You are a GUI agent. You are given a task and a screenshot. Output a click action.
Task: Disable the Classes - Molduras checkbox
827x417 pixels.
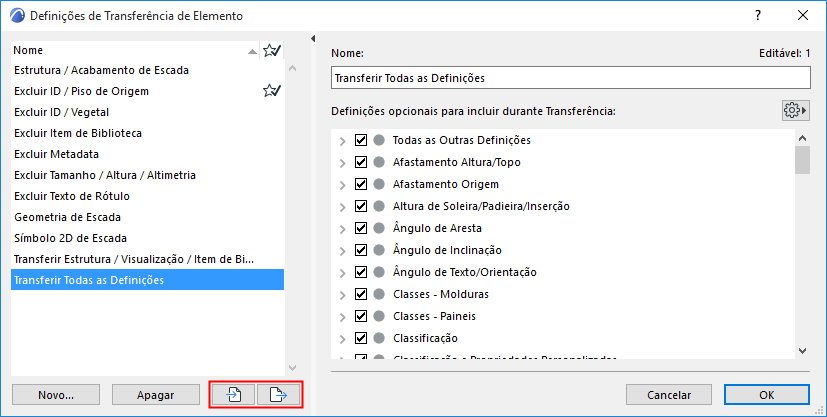tap(362, 294)
